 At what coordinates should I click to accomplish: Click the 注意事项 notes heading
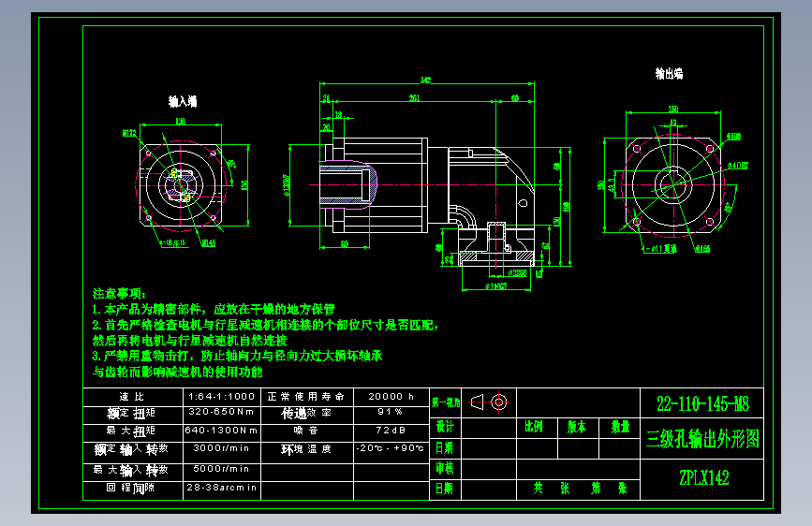point(119,294)
